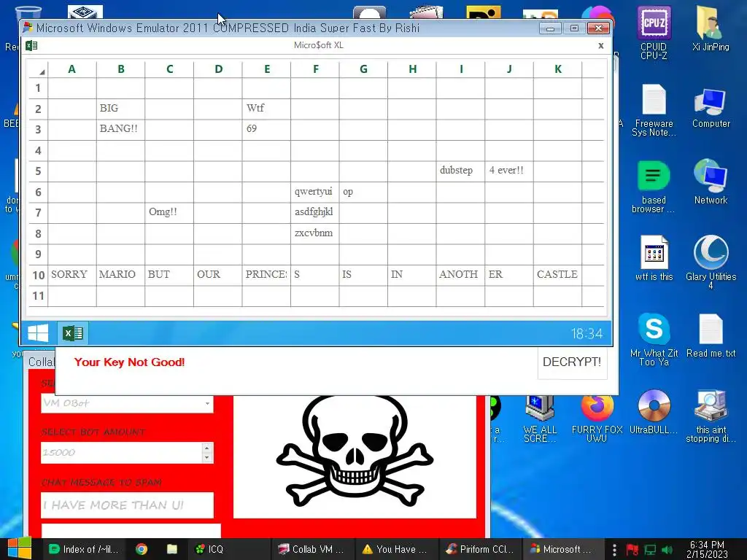This screenshot has width=747, height=560.
Task: Switch to Microsoft ... taskbar item
Action: 562,549
